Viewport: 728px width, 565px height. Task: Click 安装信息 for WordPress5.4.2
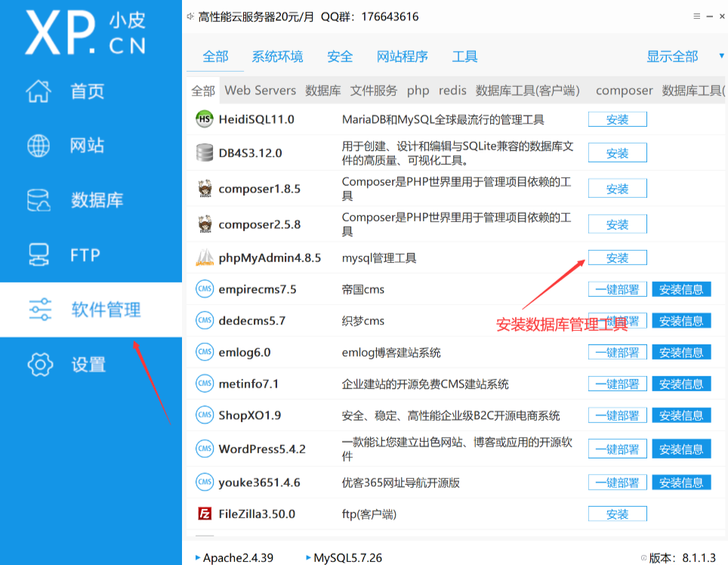[681, 449]
